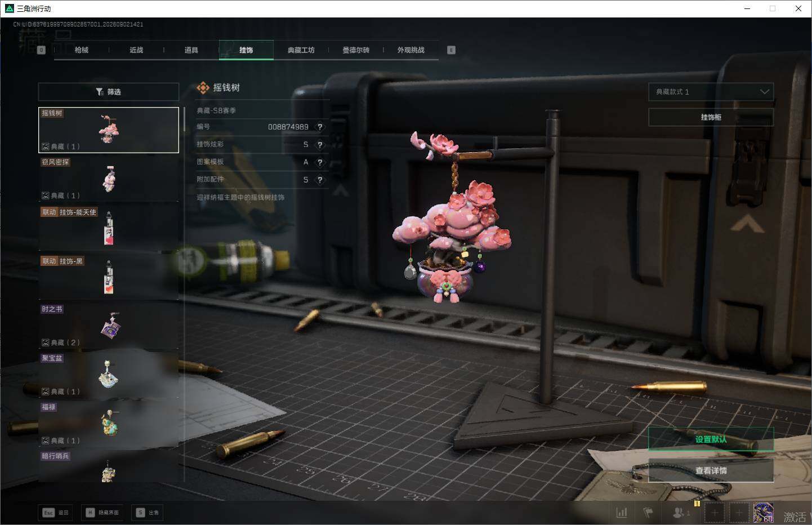Screen dimensions: 812x525
Task: Click the 设置默认 button
Action: 711,439
